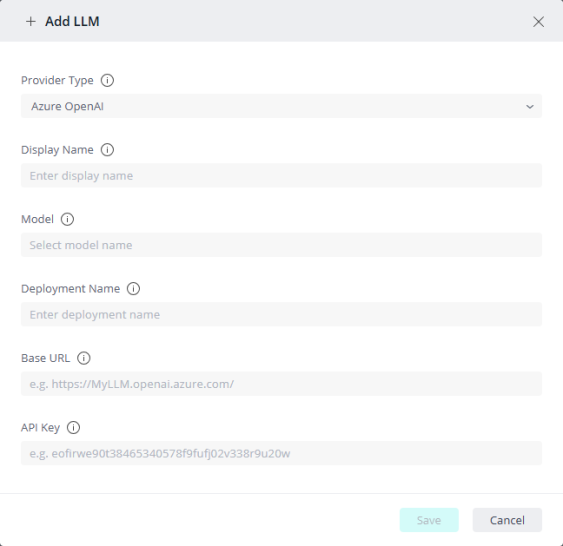Image resolution: width=563 pixels, height=546 pixels.
Task: Click the Provider Type info icon
Action: 107,80
